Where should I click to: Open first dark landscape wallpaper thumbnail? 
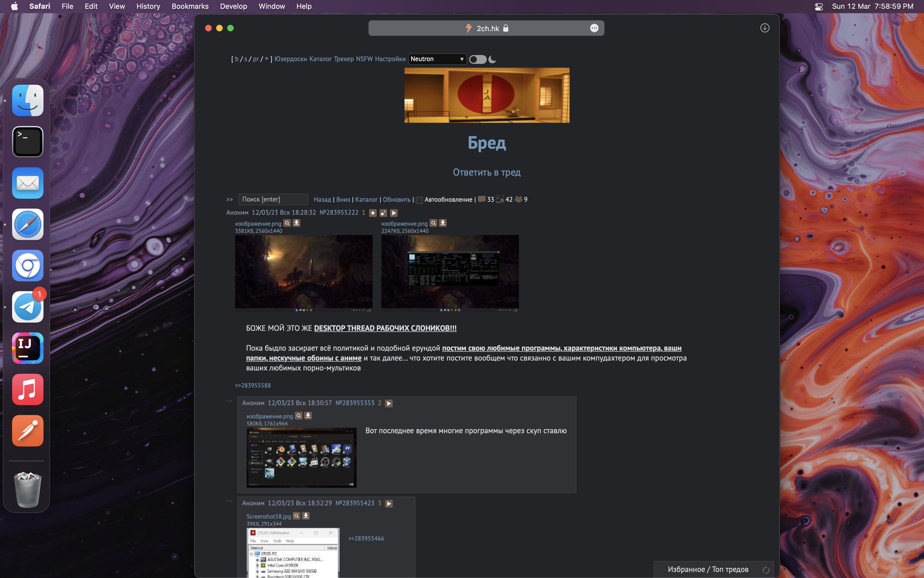coord(304,273)
